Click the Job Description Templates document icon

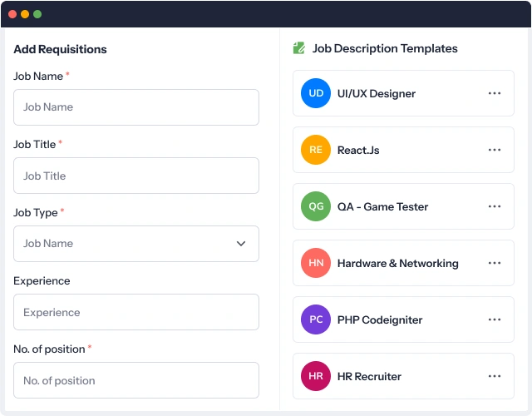(299, 48)
